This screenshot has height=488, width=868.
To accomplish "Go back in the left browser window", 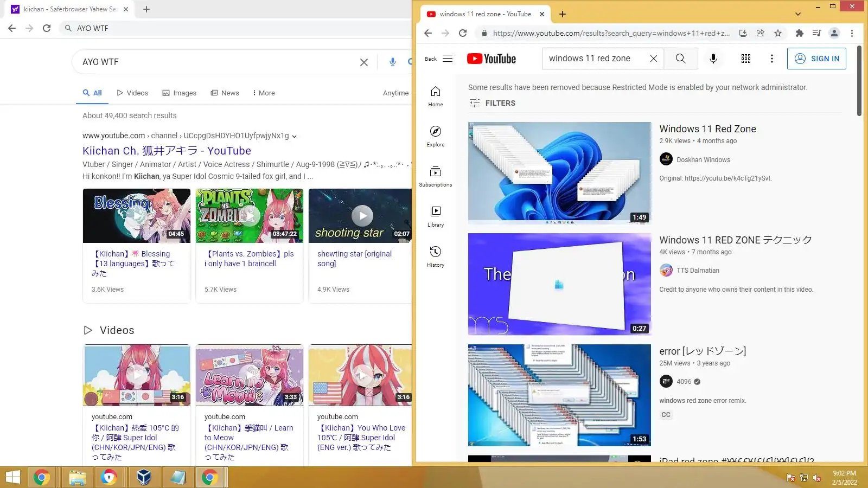I will (x=12, y=28).
